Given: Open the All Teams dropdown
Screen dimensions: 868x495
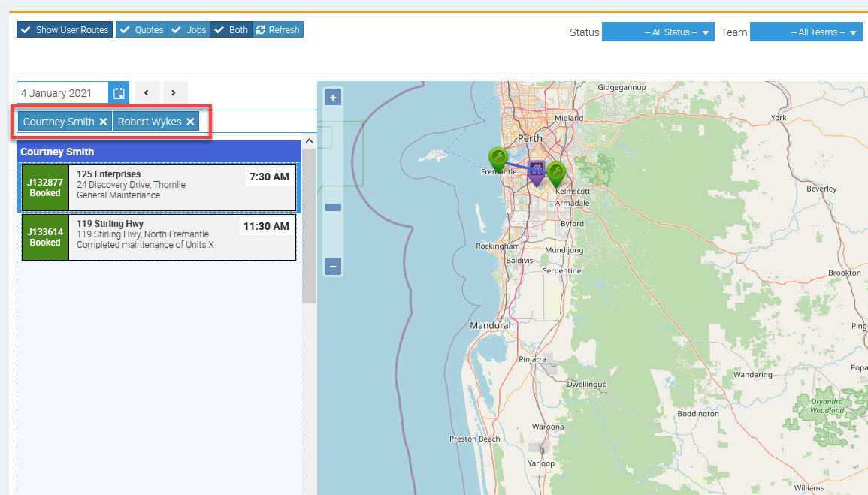Looking at the screenshot, I should (x=806, y=32).
